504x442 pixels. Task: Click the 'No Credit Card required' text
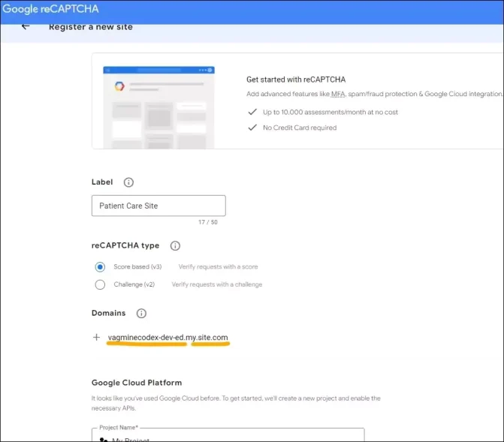pyautogui.click(x=300, y=128)
